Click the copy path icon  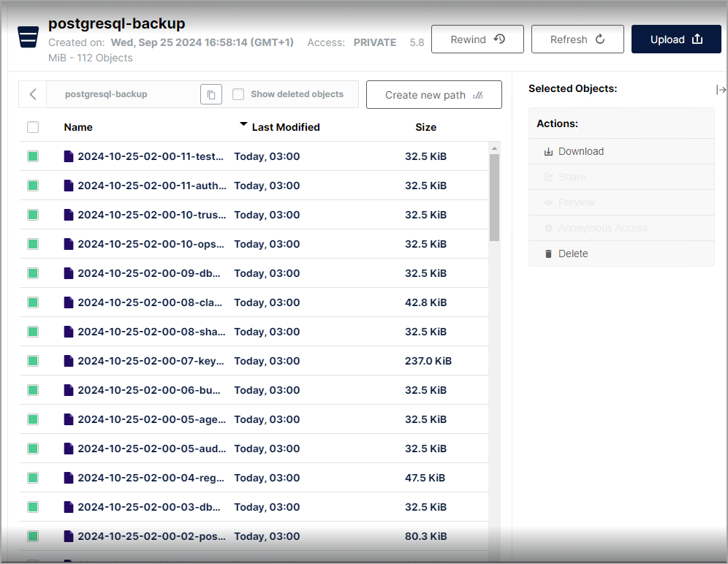point(211,95)
